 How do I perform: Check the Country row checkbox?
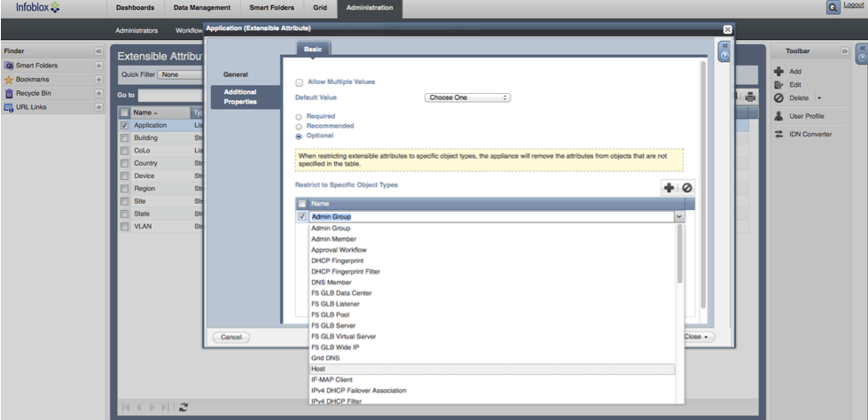click(124, 164)
